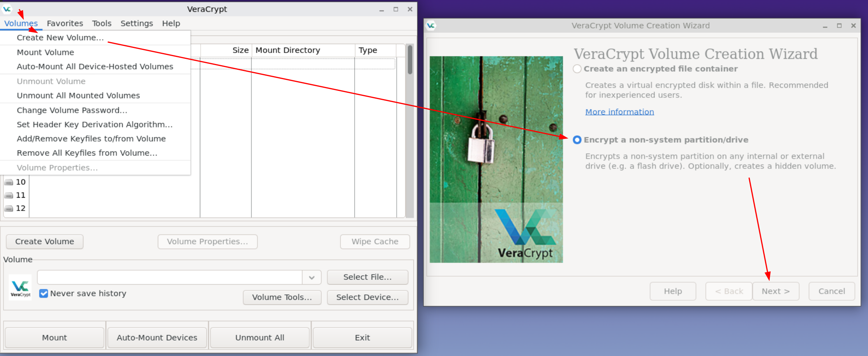Select drive slot 11 icon

point(9,195)
